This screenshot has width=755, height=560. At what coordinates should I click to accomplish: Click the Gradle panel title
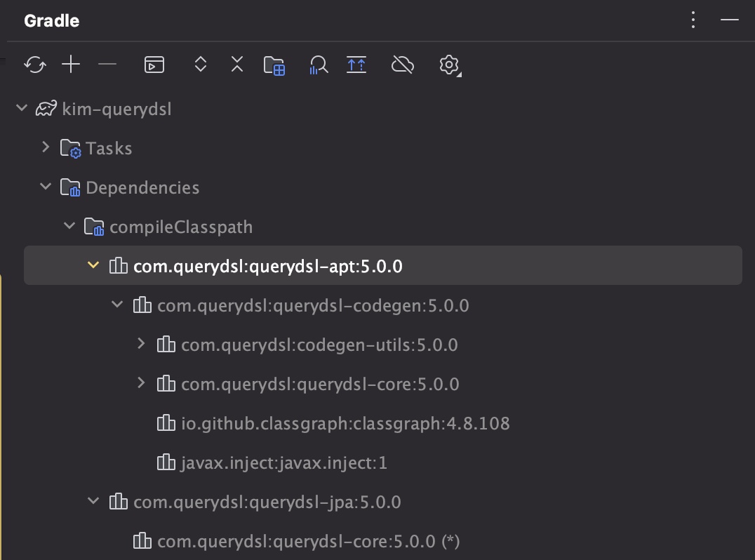point(51,21)
